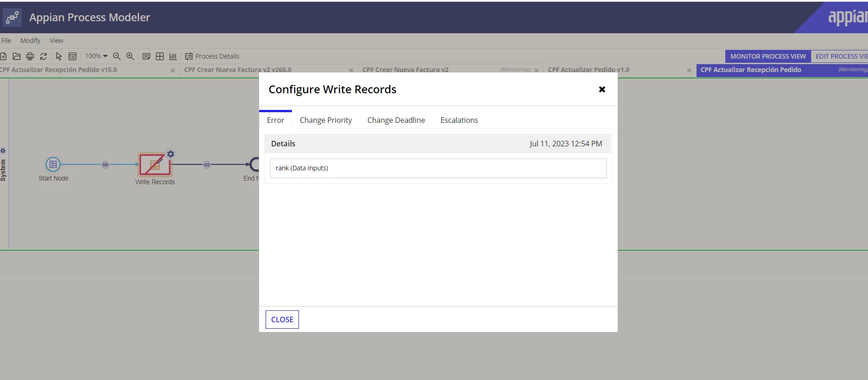
Task: Select the Write Records node on canvas
Action: coord(155,165)
